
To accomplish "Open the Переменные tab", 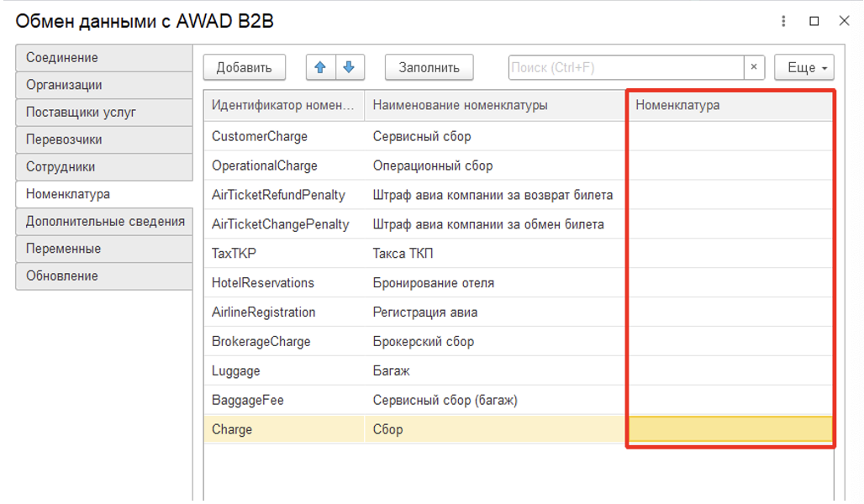I will coord(103,249).
